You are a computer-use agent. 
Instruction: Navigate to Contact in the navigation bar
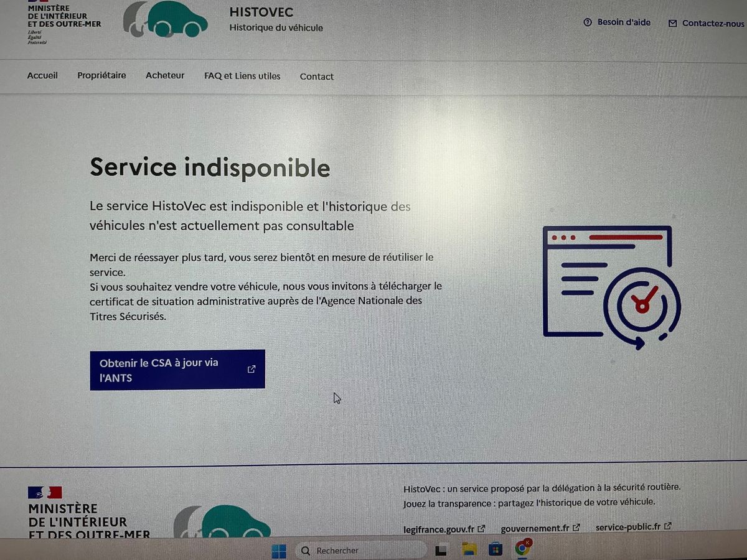click(317, 77)
